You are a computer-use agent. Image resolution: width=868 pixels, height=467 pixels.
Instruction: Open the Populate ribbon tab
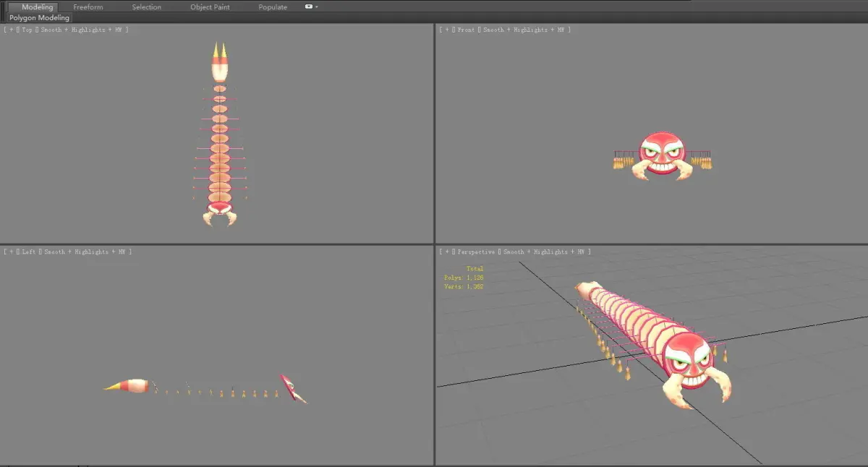pos(273,7)
